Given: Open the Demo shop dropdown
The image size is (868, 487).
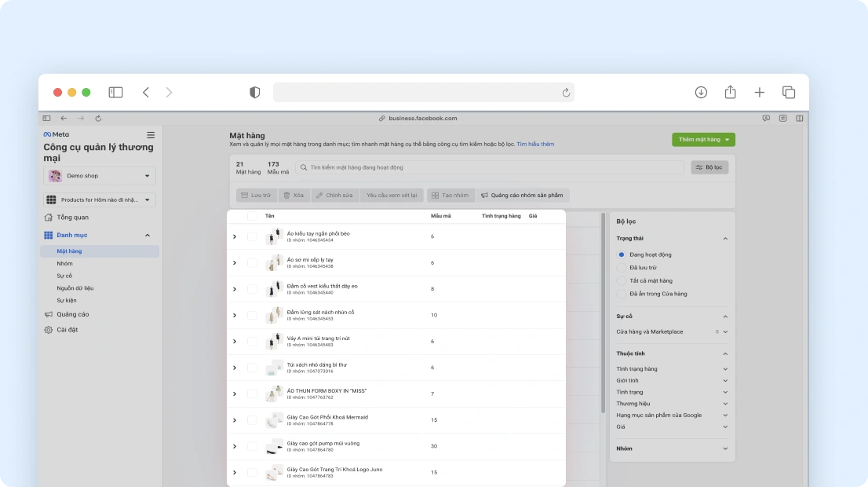Looking at the screenshot, I should [x=100, y=176].
